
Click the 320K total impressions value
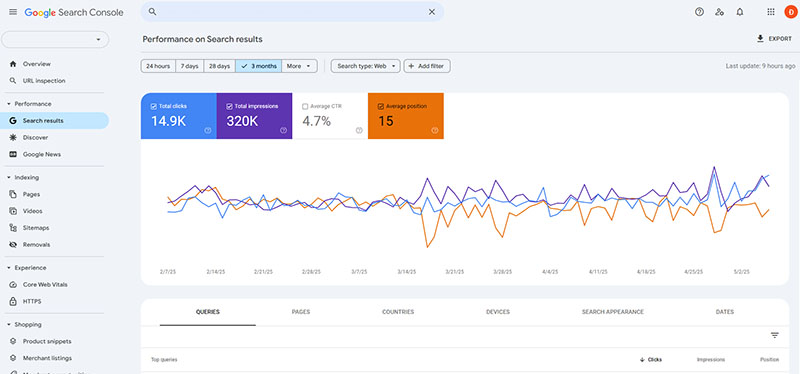pyautogui.click(x=241, y=121)
